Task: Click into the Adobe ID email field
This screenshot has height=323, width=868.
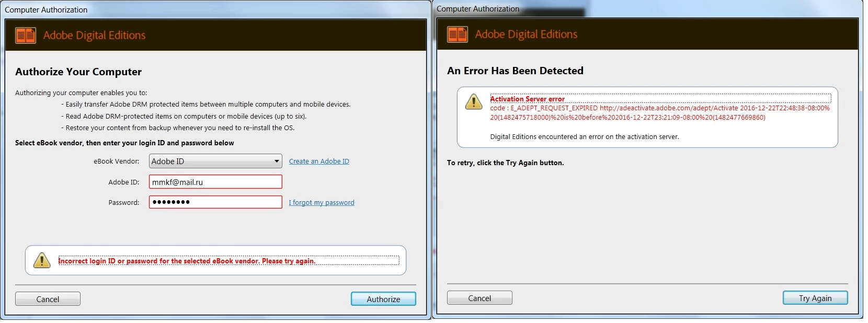Action: (x=215, y=182)
